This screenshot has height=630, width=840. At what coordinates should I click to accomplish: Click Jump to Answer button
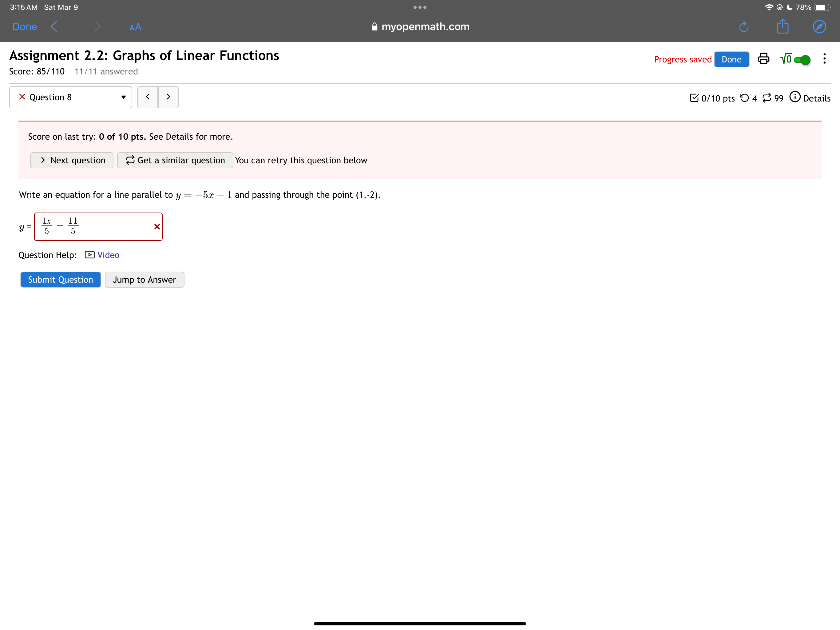pos(144,280)
